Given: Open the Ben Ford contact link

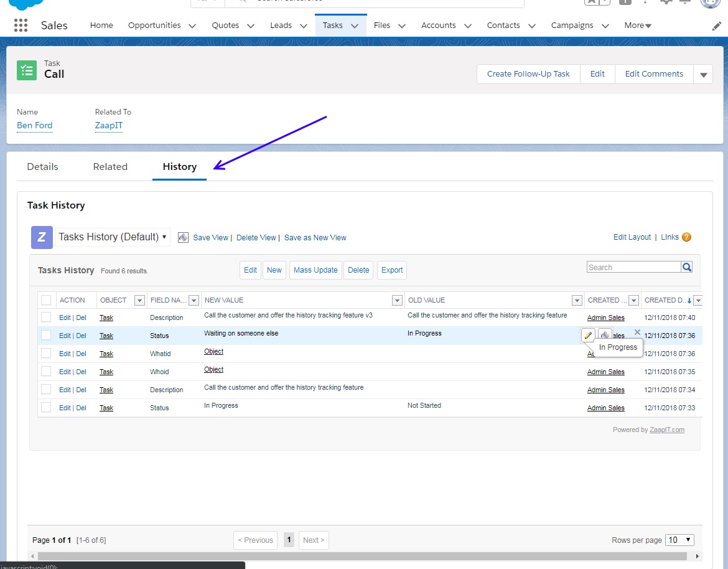Looking at the screenshot, I should coord(34,125).
